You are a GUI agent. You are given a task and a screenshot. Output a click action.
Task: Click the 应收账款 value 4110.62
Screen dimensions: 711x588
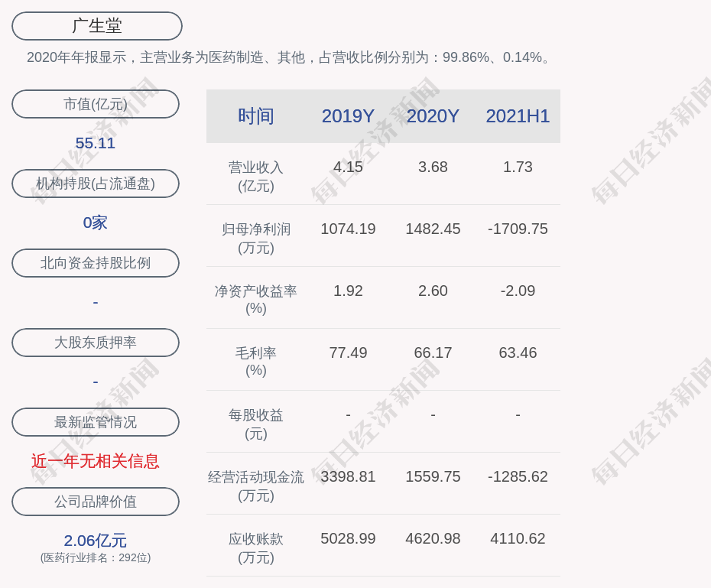518,538
